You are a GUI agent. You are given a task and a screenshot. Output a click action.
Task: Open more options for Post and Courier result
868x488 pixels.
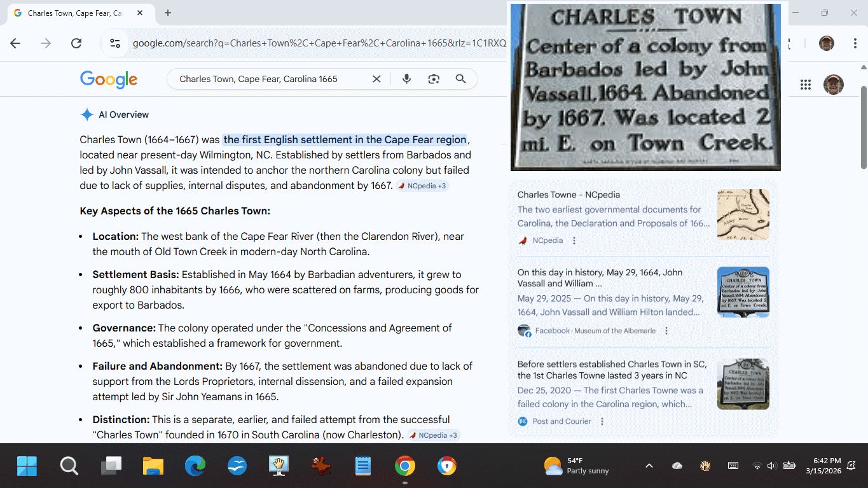(602, 421)
